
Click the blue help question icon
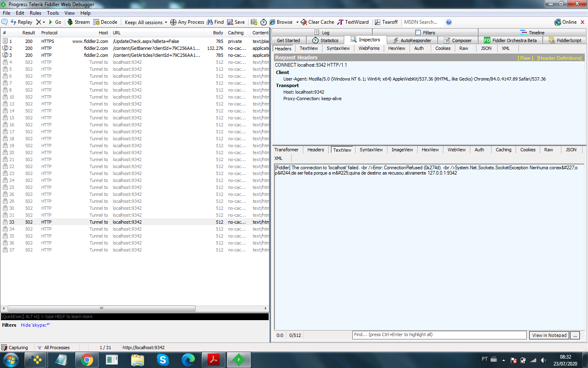click(449, 22)
